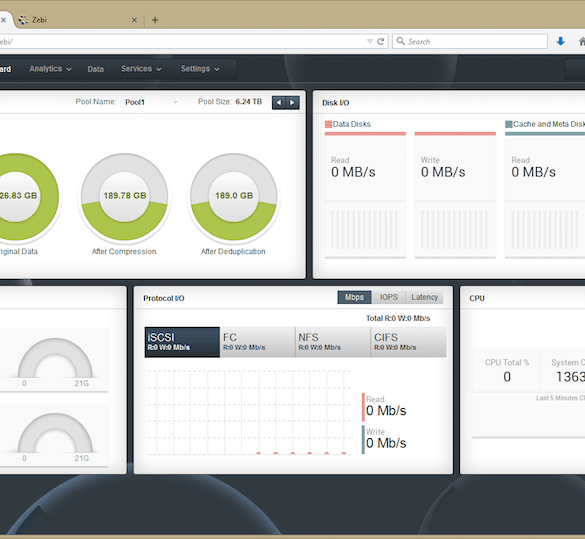This screenshot has height=539, width=585.
Task: Click the Disk I/O panel title
Action: 335,103
